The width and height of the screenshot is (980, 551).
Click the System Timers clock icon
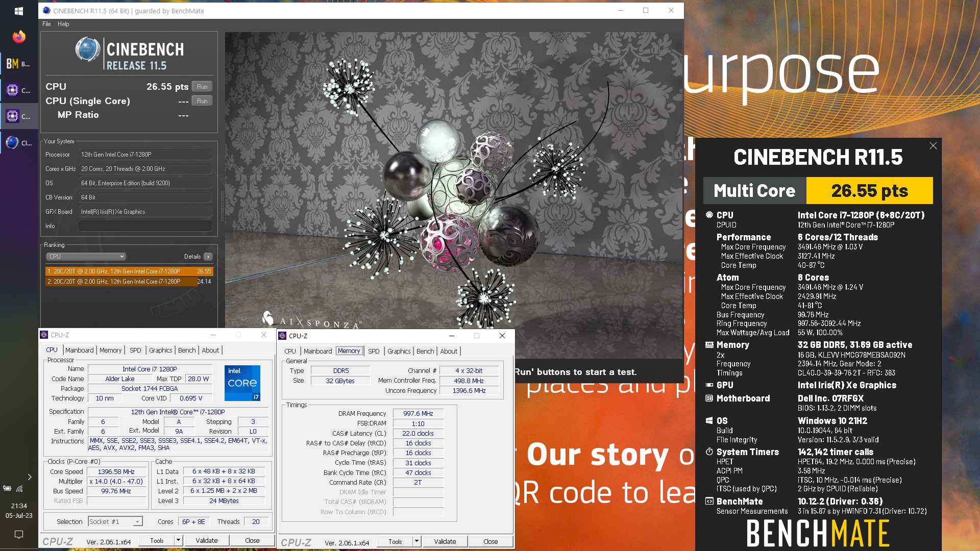(709, 452)
